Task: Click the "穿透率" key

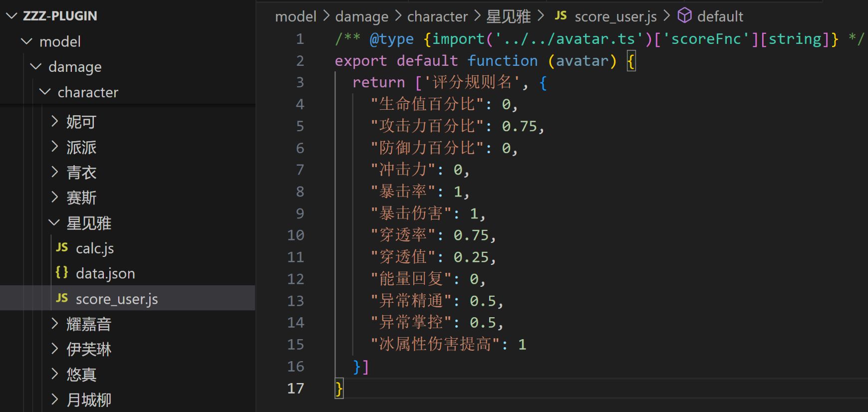Action: coord(403,235)
